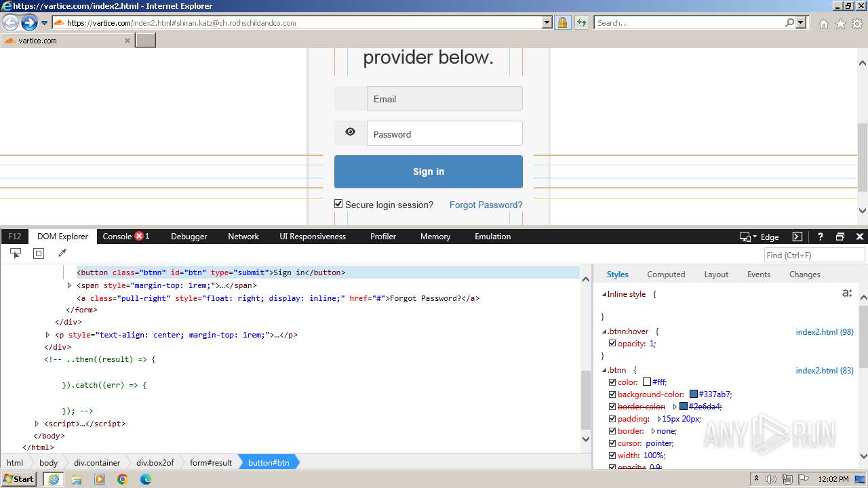Image resolution: width=868 pixels, height=488 pixels.
Task: Open the console drawer icon in dev tools
Action: [797, 237]
